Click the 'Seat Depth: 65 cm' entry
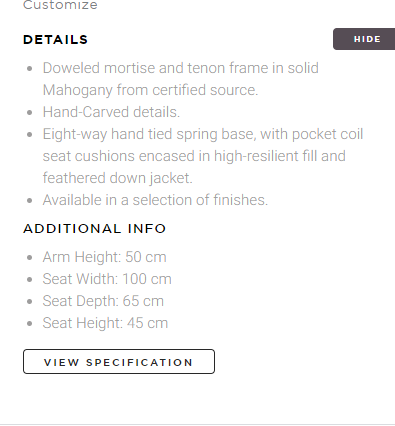This screenshot has height=426, width=395. click(x=103, y=301)
